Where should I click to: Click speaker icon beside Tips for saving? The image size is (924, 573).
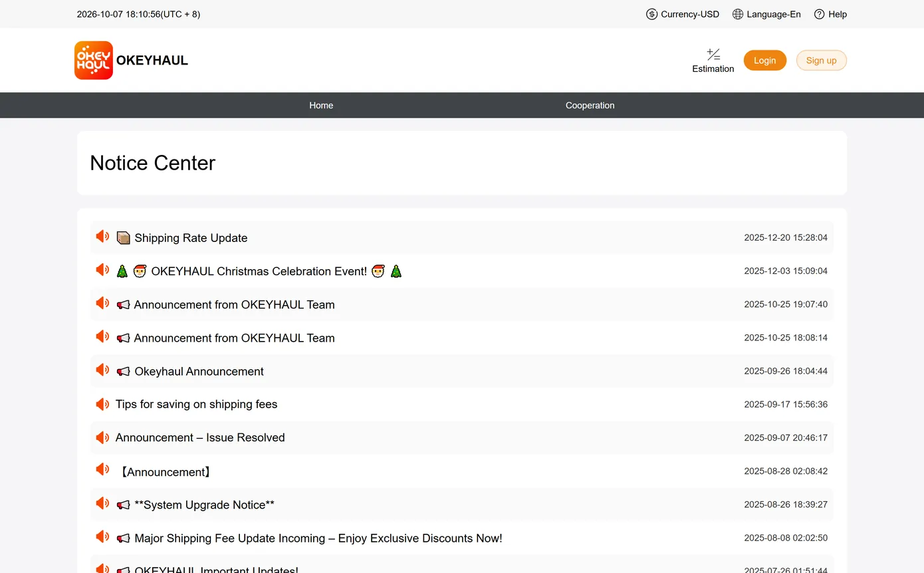pyautogui.click(x=102, y=404)
